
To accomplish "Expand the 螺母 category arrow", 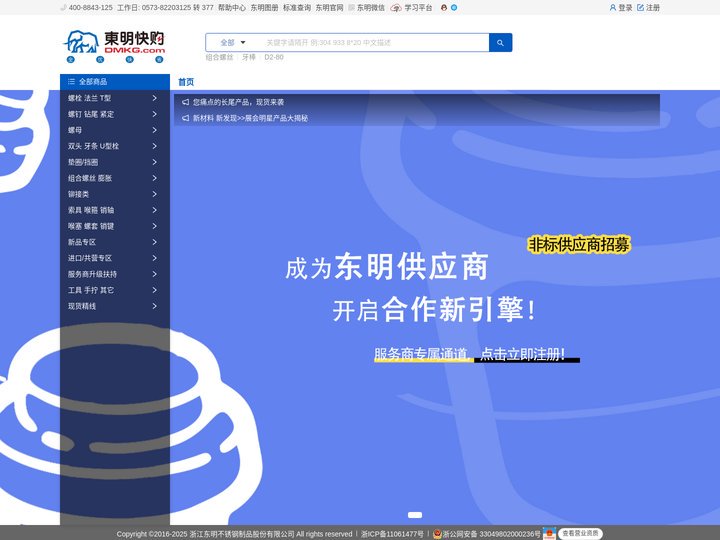I will point(155,130).
